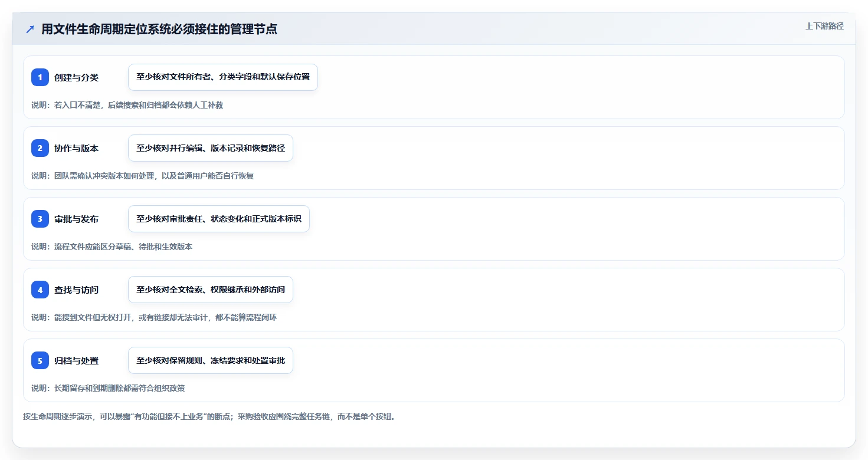Click the heading 用文件生命周期定位系统必须接住的管理节点
868x460 pixels.
point(159,29)
